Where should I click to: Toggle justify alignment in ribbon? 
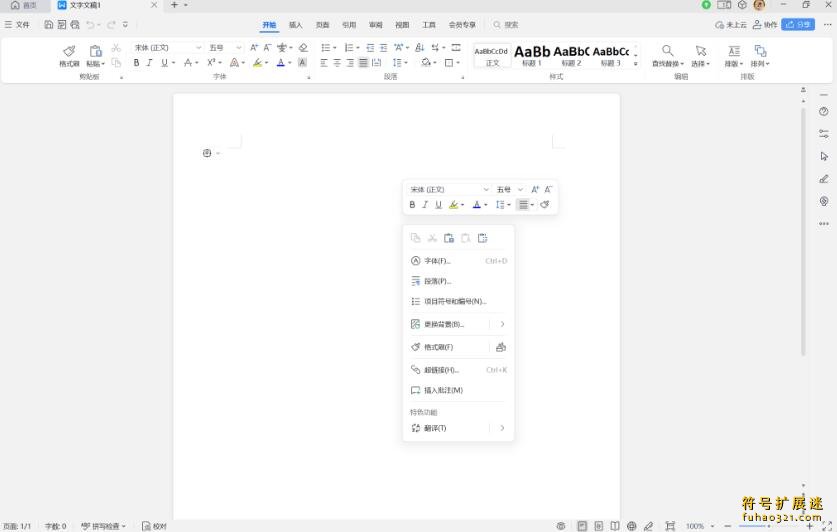(x=363, y=63)
